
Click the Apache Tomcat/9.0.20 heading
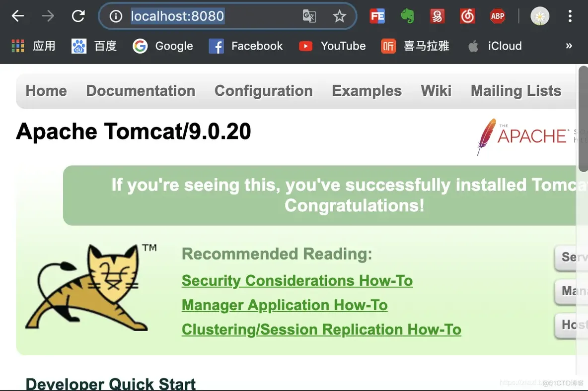134,131
